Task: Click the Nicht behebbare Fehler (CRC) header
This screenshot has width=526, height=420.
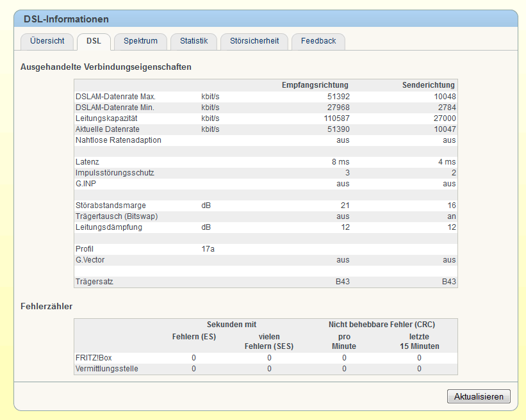Action: [x=381, y=325]
